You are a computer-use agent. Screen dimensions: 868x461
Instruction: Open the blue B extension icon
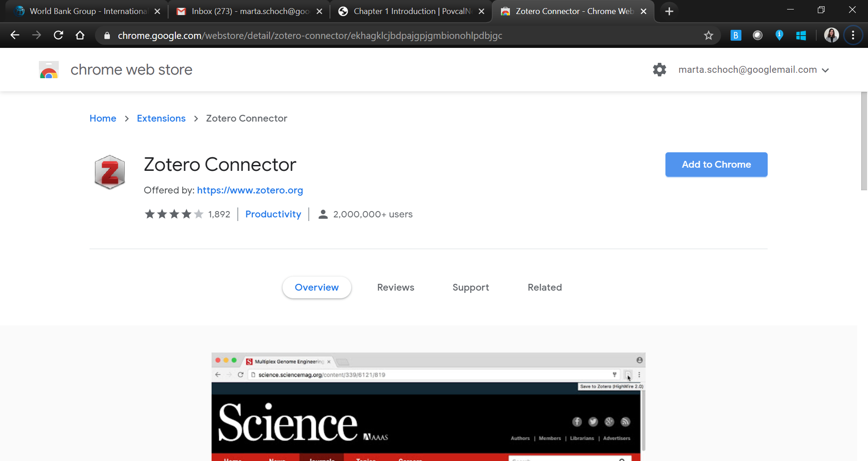point(736,35)
